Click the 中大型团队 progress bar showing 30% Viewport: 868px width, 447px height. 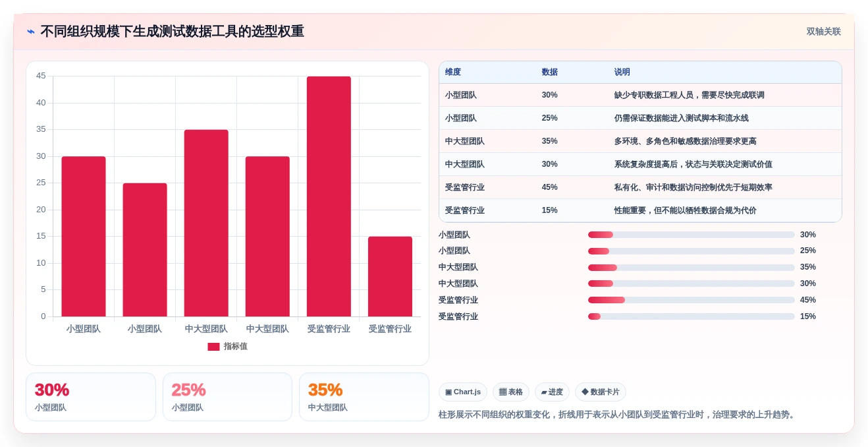(x=692, y=283)
